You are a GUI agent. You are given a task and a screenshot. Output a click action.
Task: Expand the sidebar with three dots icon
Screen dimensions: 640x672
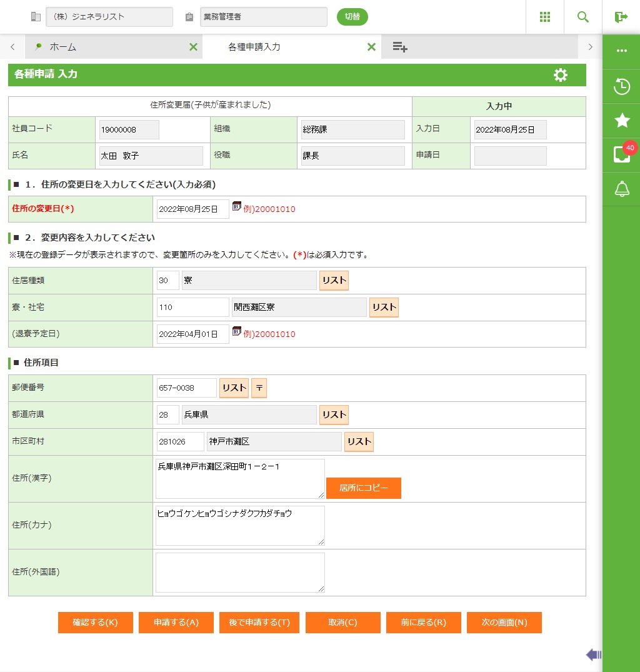click(621, 51)
